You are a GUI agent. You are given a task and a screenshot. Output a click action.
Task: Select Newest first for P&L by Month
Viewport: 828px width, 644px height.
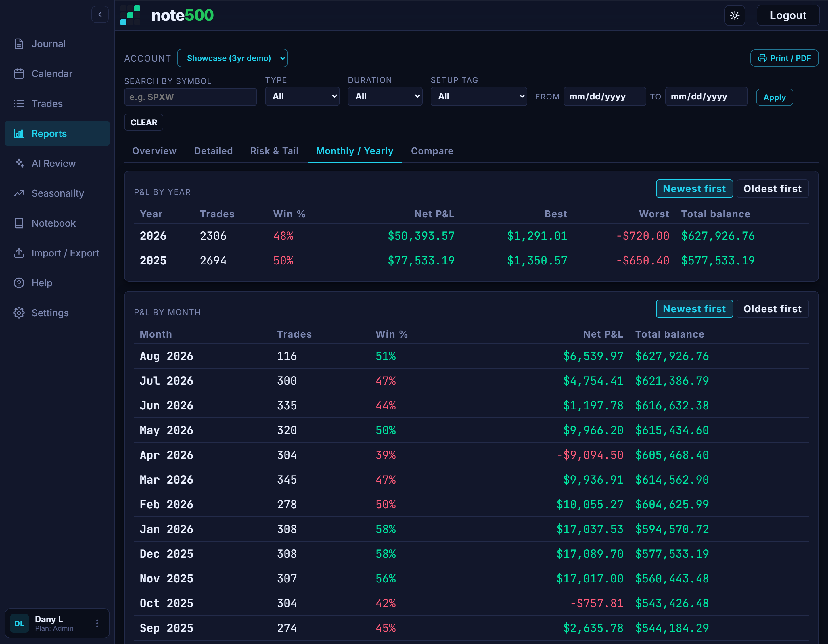(x=694, y=309)
